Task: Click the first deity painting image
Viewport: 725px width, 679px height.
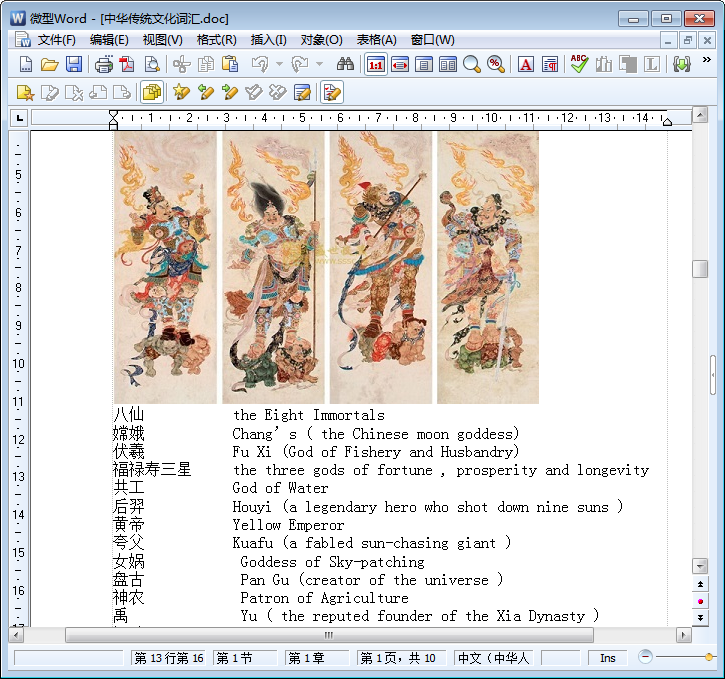Action: pyautogui.click(x=165, y=267)
